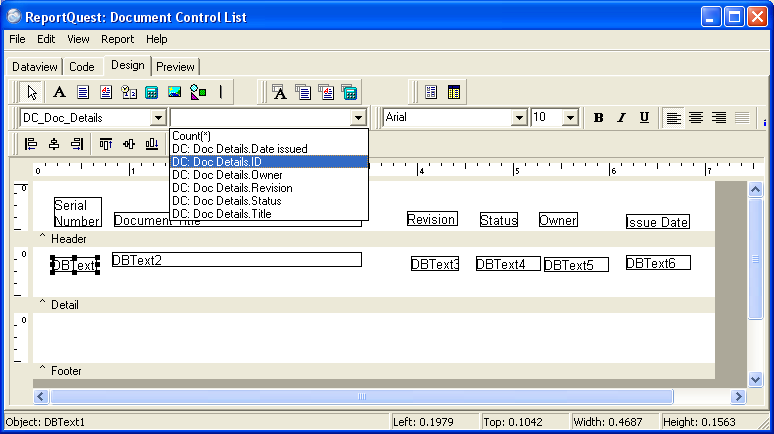
Task: Select the Variable calculator tool
Action: click(x=152, y=92)
